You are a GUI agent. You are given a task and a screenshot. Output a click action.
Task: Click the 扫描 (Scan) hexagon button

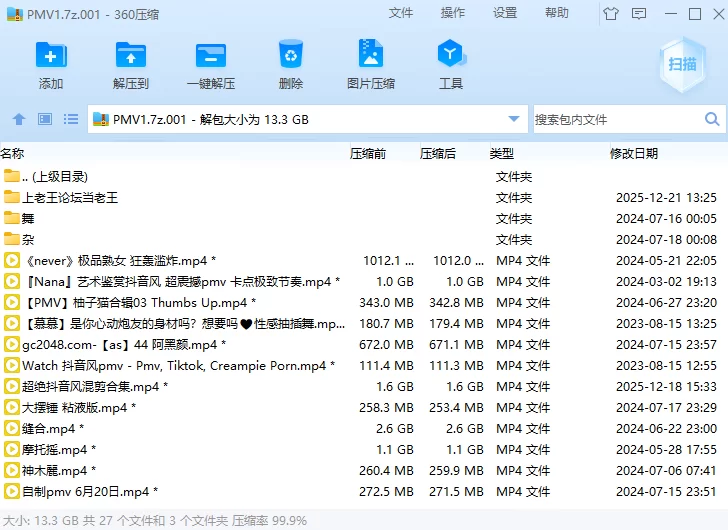682,63
